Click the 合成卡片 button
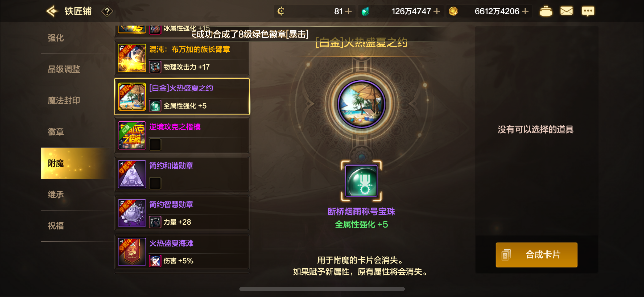Viewport: 644px width, 297px height. (x=536, y=254)
